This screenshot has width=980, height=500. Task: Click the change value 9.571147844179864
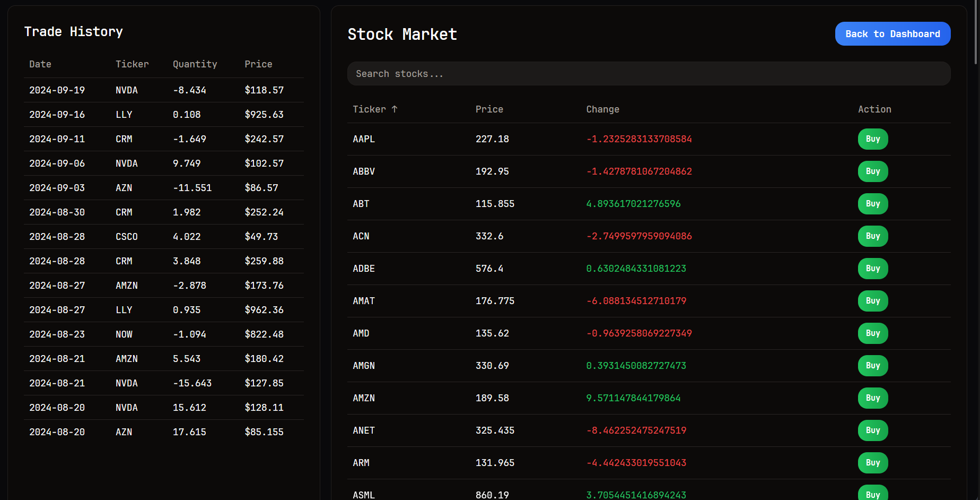[633, 398]
